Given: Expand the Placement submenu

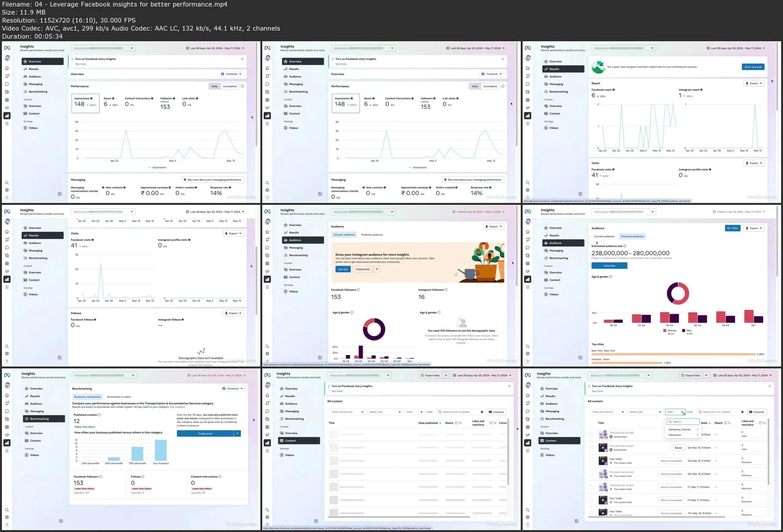Looking at the screenshot, I should point(683,435).
